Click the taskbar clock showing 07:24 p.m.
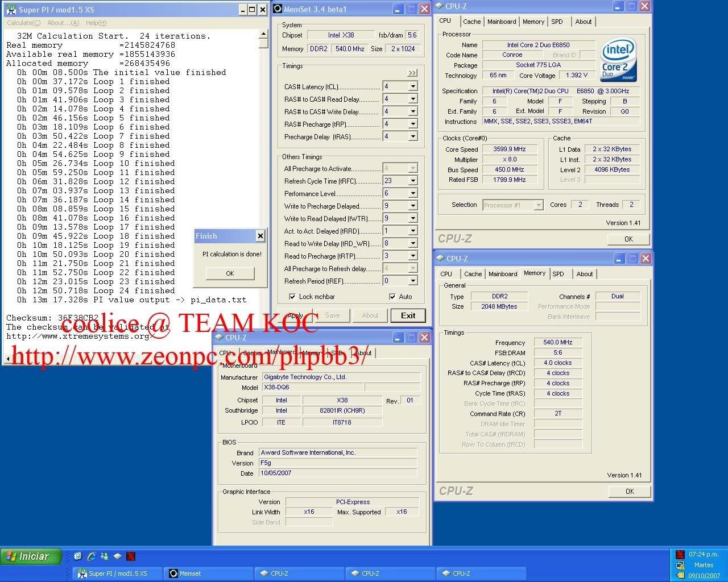 point(704,554)
